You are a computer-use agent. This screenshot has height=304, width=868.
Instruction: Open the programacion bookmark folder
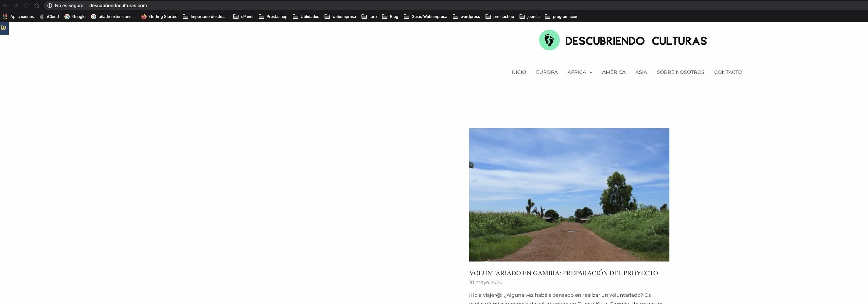click(x=562, y=16)
